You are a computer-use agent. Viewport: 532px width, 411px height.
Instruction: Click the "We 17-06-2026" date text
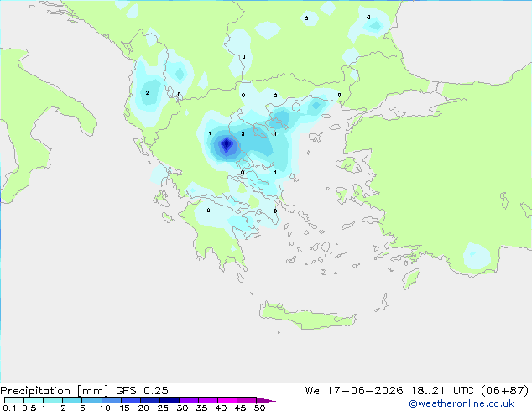click(354, 391)
